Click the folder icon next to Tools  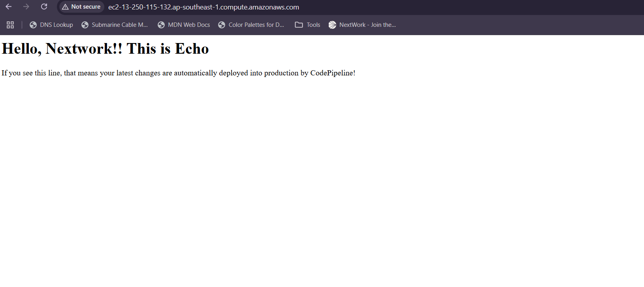pyautogui.click(x=299, y=25)
